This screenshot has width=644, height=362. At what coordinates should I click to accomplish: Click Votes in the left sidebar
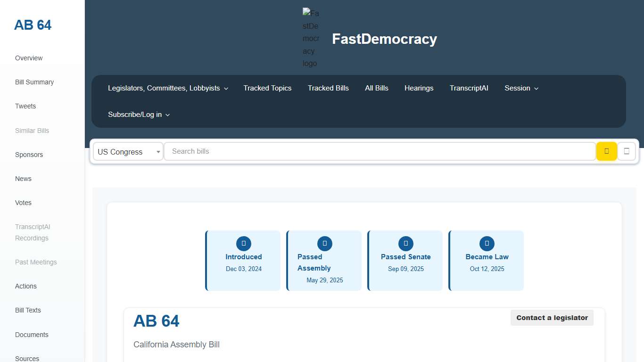pos(23,203)
